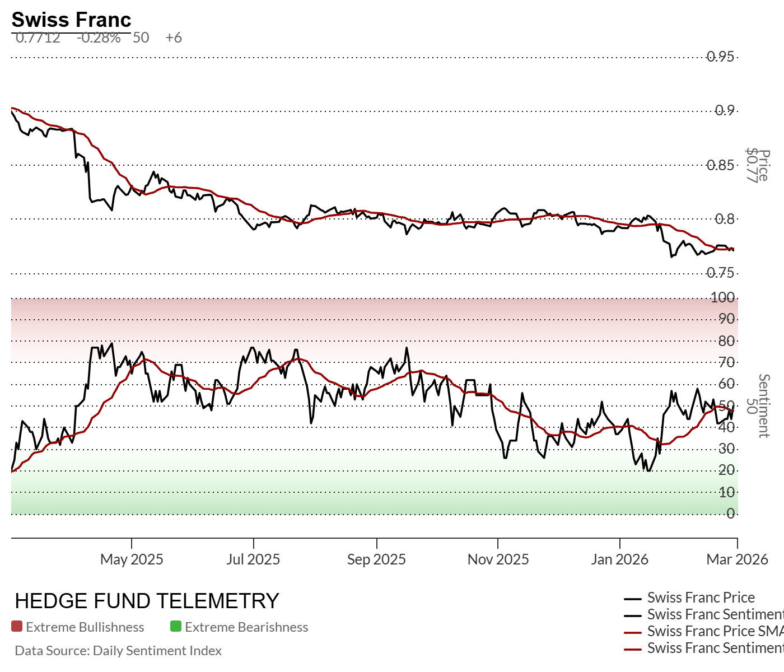Click red line icon beside Swiss Franc Price SMA
The width and height of the screenshot is (784, 672).
pyautogui.click(x=633, y=632)
